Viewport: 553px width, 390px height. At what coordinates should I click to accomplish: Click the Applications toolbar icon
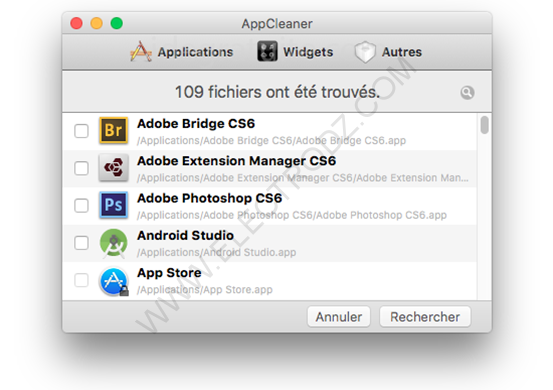coord(141,52)
